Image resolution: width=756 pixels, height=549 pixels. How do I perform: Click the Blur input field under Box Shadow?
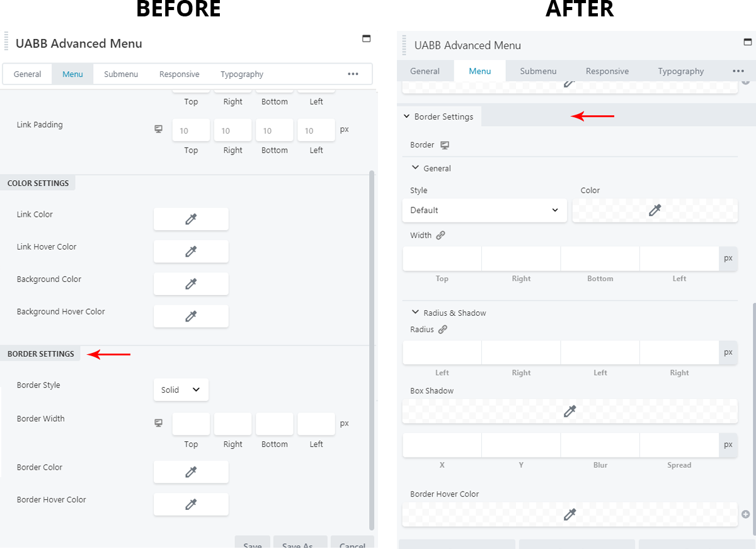(x=600, y=445)
